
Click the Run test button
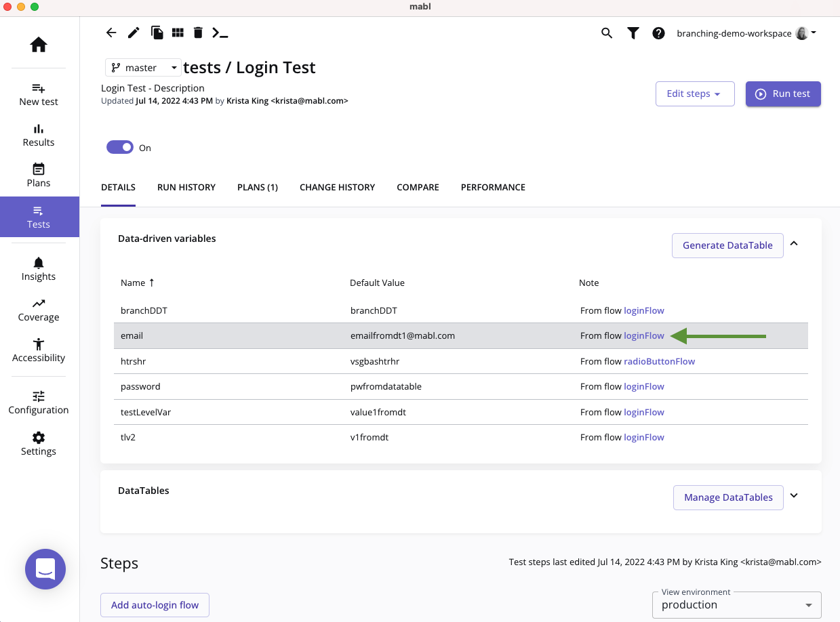tap(783, 94)
